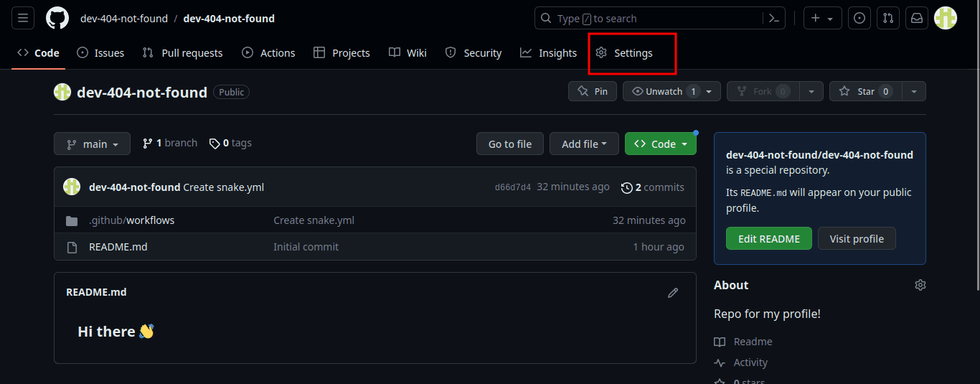Switch to the Code tab

pos(39,52)
